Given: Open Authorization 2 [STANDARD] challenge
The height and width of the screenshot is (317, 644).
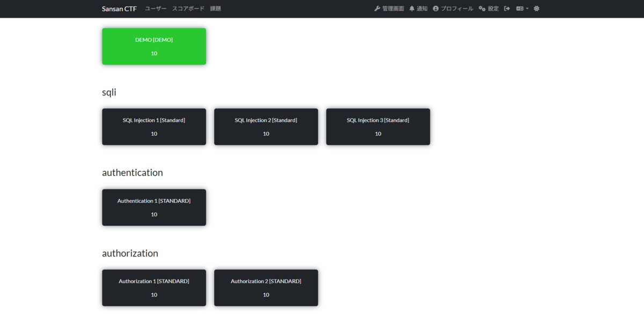Looking at the screenshot, I should point(266,288).
